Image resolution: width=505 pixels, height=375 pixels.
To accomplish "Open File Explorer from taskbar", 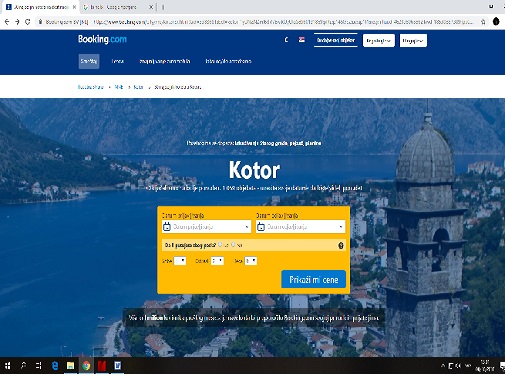I will pyautogui.click(x=70, y=366).
